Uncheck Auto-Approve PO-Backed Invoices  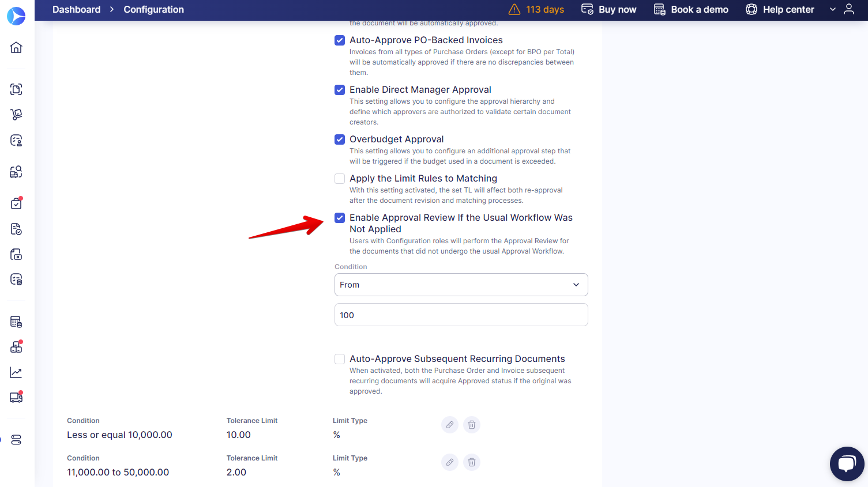click(x=340, y=40)
